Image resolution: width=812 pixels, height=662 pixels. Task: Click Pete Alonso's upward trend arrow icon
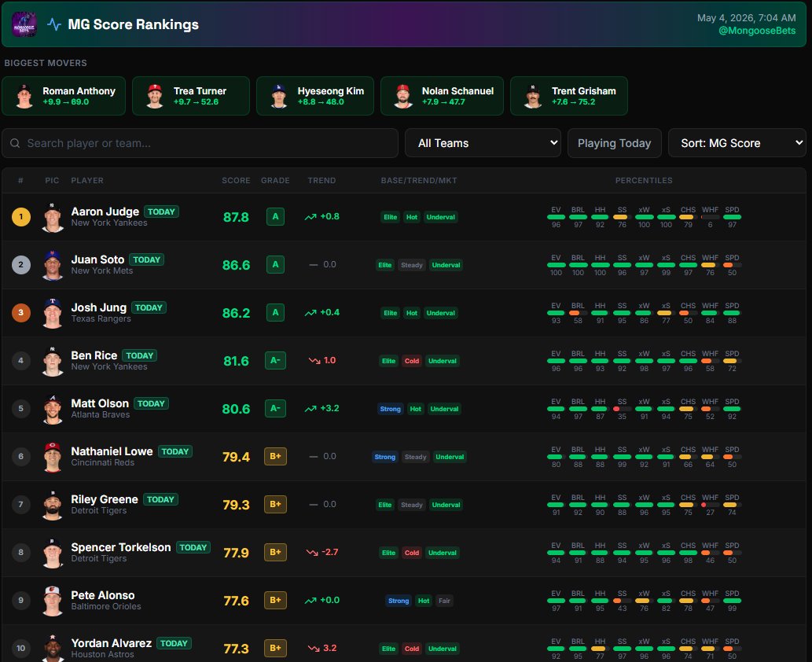(x=310, y=601)
